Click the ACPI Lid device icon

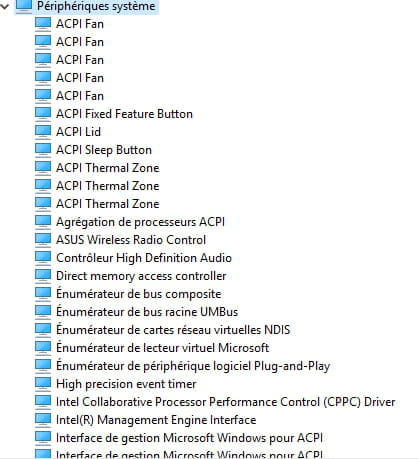pyautogui.click(x=43, y=132)
